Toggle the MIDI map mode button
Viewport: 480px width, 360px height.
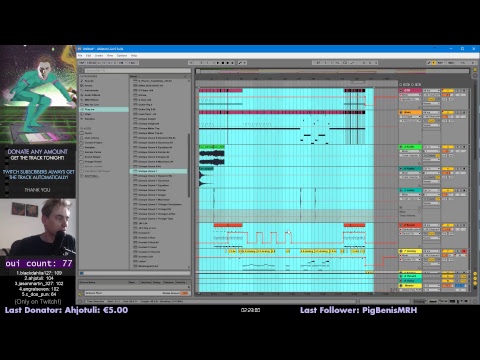click(x=451, y=63)
